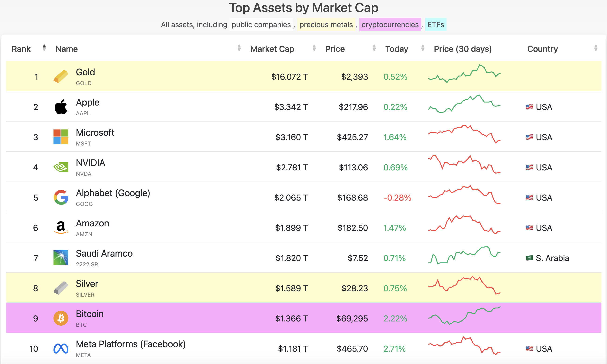
Task: Click the Silver bar icon
Action: coord(61,288)
